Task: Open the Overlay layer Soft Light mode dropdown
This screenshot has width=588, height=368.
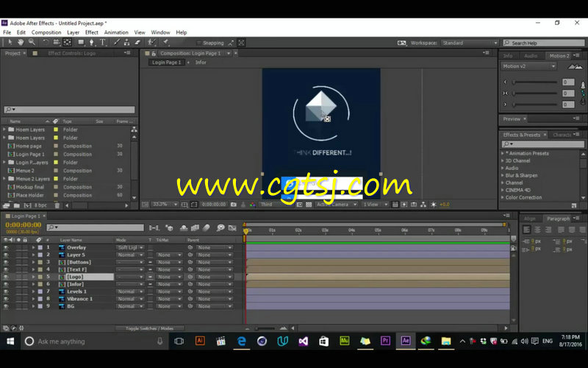Action: 130,248
